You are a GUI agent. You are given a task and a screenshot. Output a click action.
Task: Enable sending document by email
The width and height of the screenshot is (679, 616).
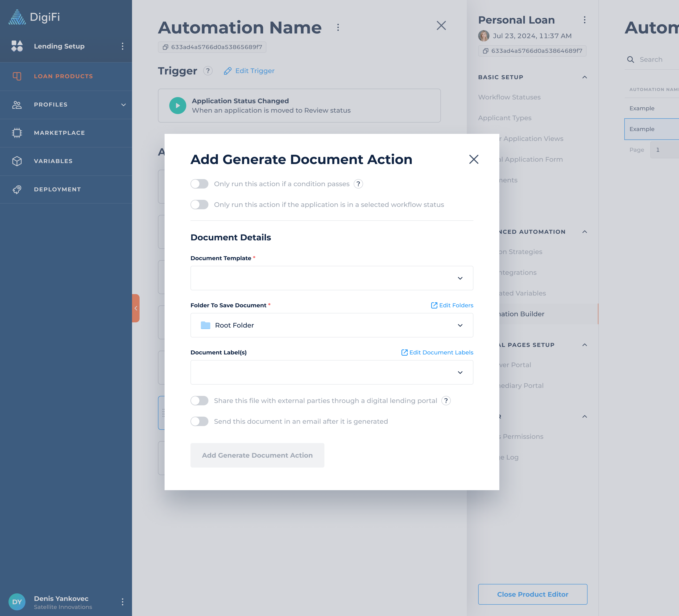(199, 421)
